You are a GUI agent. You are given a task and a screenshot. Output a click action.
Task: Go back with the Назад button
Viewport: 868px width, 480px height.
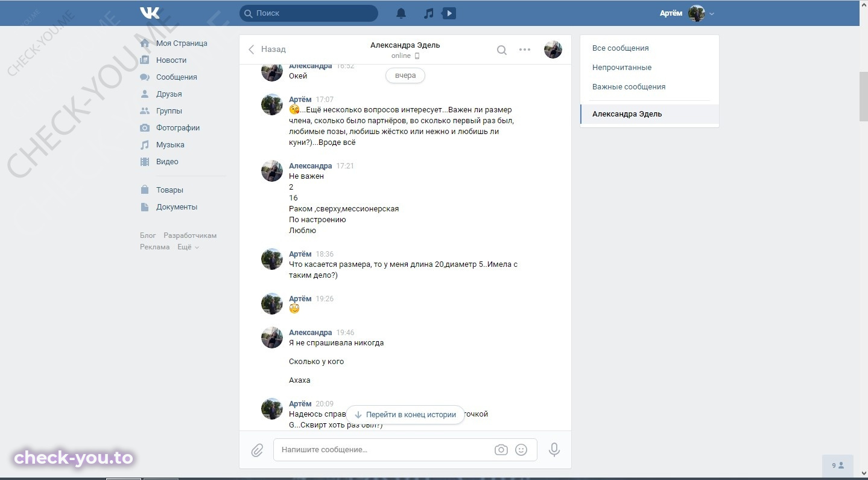[267, 50]
